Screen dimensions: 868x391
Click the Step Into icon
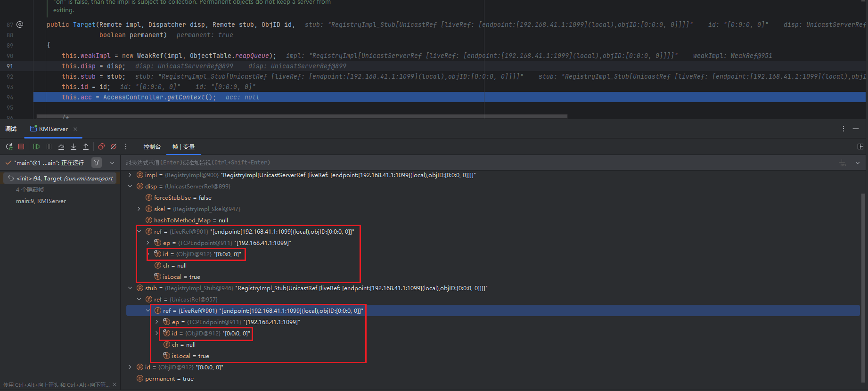[74, 147]
